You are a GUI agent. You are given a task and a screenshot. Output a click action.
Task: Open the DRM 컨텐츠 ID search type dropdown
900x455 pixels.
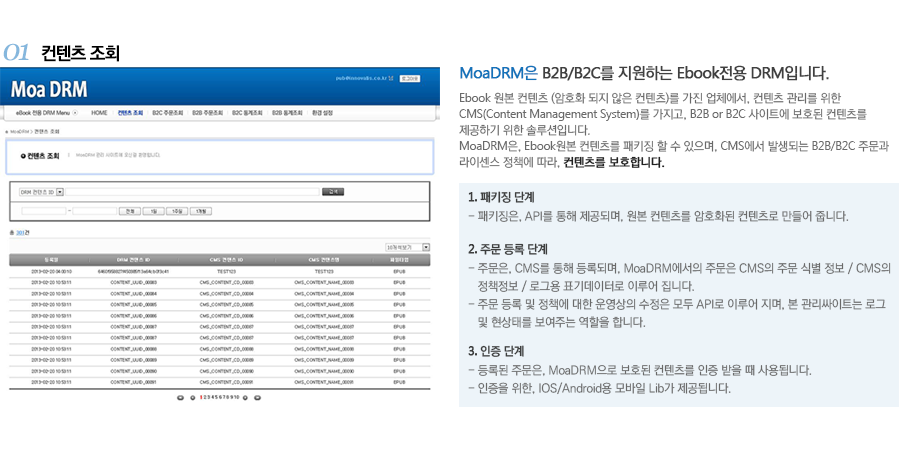41,192
